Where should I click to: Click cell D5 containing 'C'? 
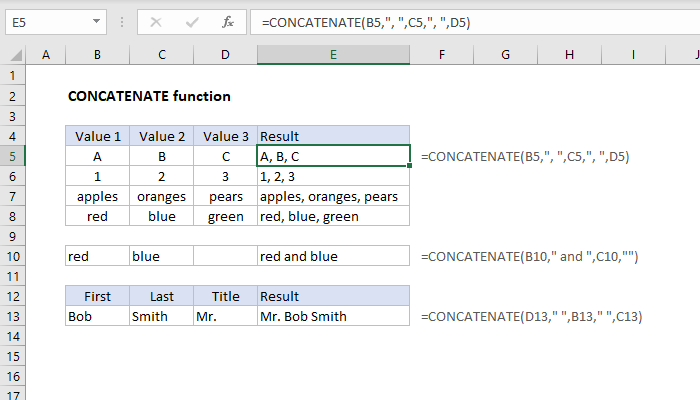pos(225,156)
